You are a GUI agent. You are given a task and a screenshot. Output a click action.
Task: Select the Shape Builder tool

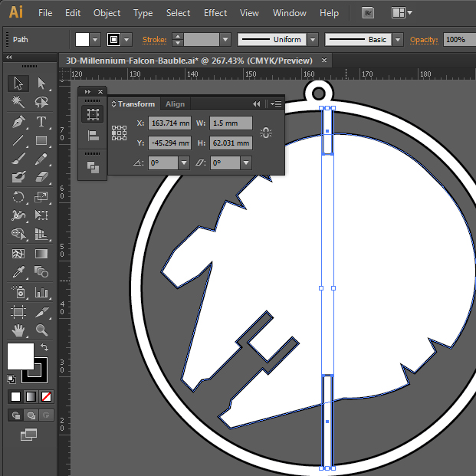(18, 234)
